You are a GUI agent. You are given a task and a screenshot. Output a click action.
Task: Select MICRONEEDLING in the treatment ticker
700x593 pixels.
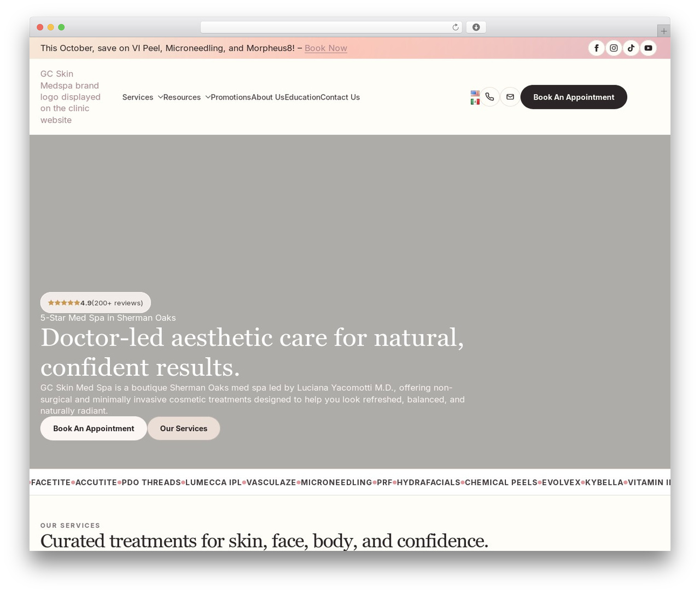pos(336,482)
